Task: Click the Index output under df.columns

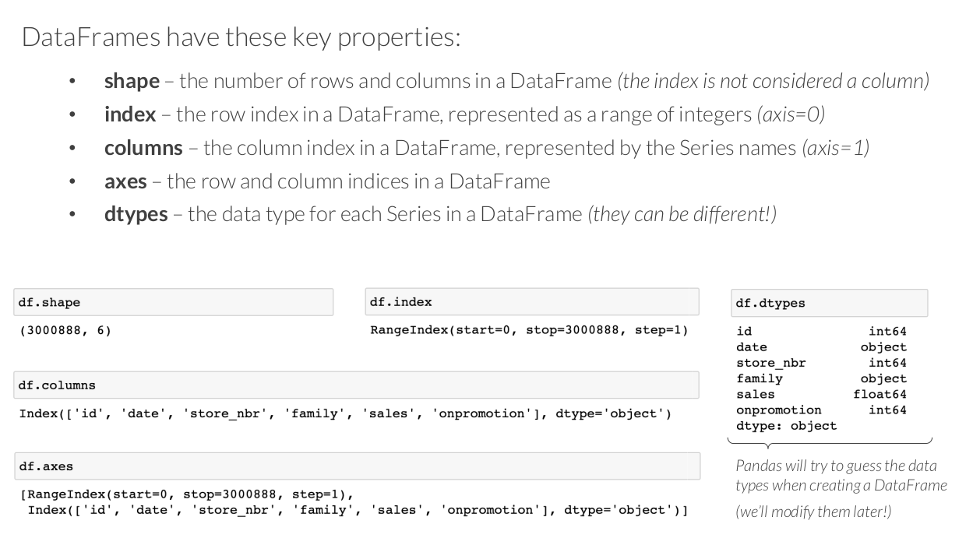Action: (x=345, y=413)
